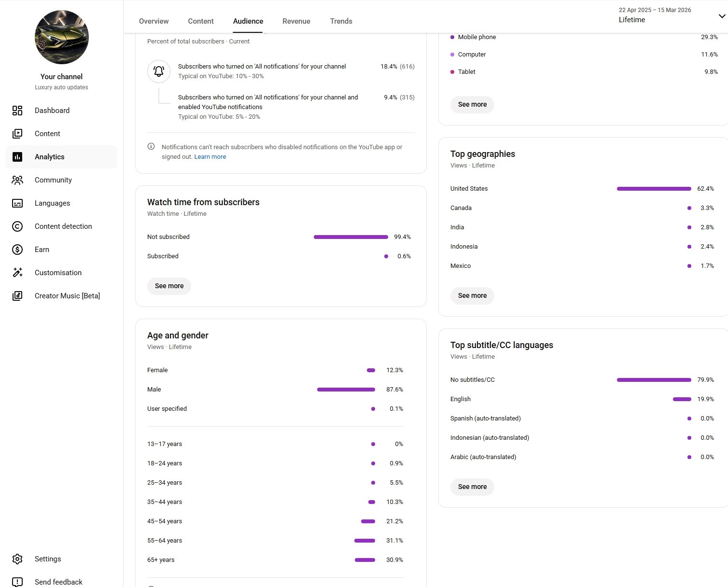Open the Settings gear icon
This screenshot has width=728, height=587.
[x=17, y=559]
